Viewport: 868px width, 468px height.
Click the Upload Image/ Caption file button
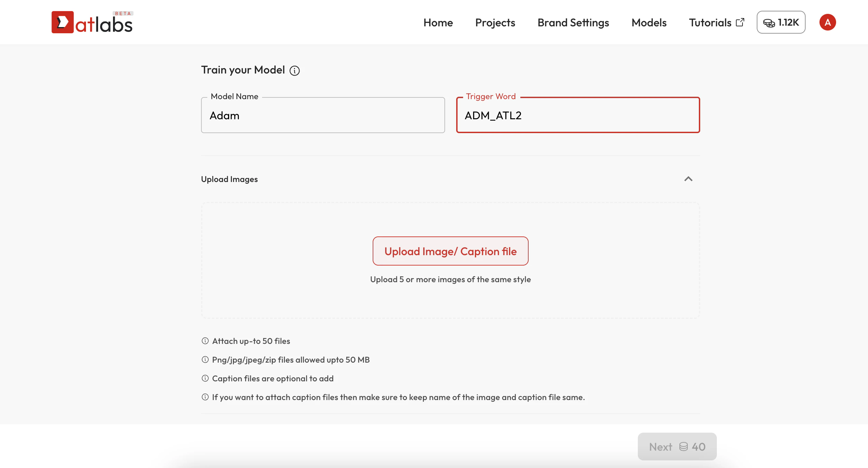click(x=450, y=251)
